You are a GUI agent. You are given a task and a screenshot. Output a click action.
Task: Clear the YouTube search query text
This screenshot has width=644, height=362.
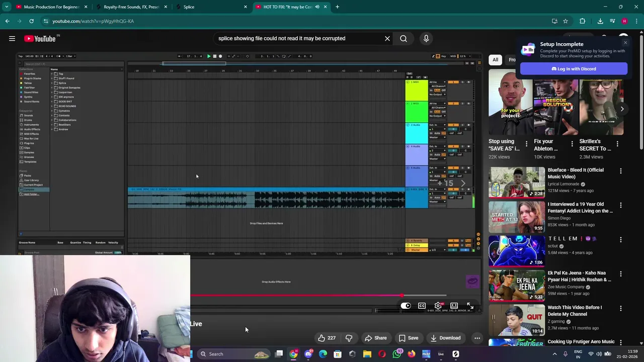(387, 38)
